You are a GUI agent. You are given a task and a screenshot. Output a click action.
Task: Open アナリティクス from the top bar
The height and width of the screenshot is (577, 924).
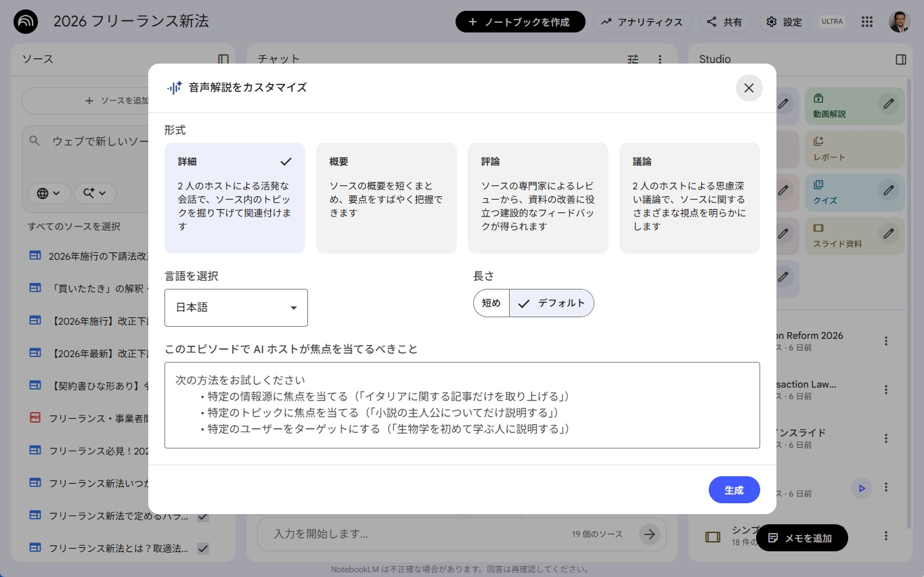click(642, 22)
